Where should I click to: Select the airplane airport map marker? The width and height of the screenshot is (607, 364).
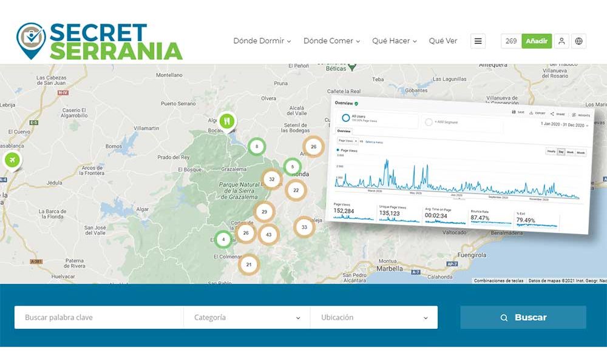[x=12, y=160]
